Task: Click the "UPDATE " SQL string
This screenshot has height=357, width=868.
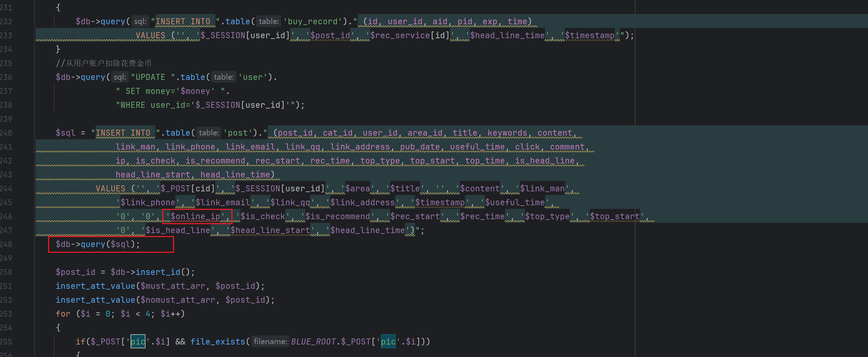Action: coord(153,77)
